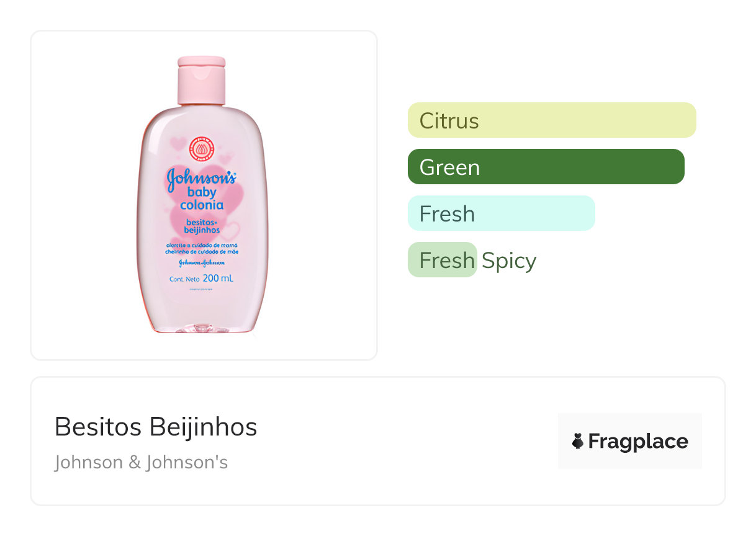Click the Johnson's script logo on bottle

click(201, 178)
